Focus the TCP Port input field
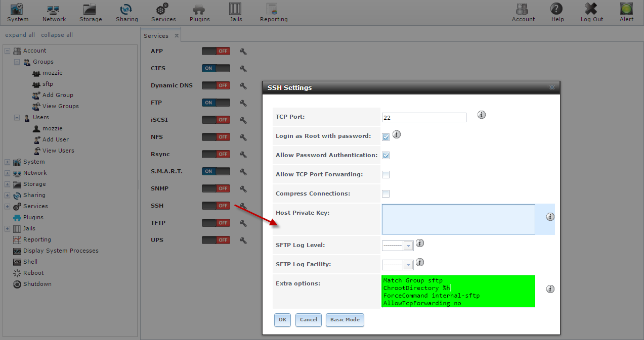This screenshot has width=644, height=340. (x=424, y=117)
